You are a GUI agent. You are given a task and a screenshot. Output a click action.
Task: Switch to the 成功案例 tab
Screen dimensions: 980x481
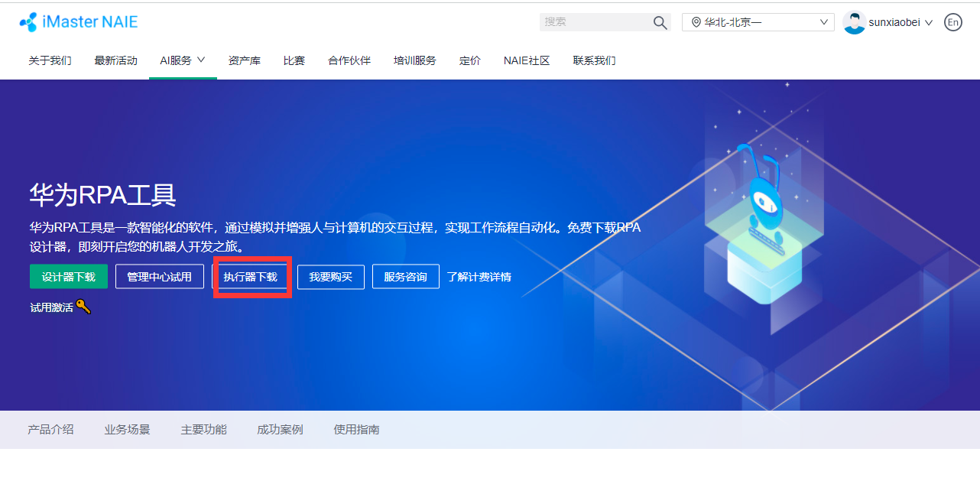click(x=280, y=430)
